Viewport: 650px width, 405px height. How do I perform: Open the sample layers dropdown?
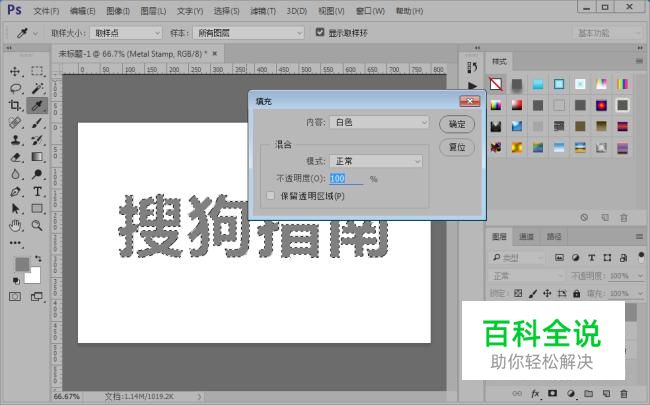tap(248, 33)
